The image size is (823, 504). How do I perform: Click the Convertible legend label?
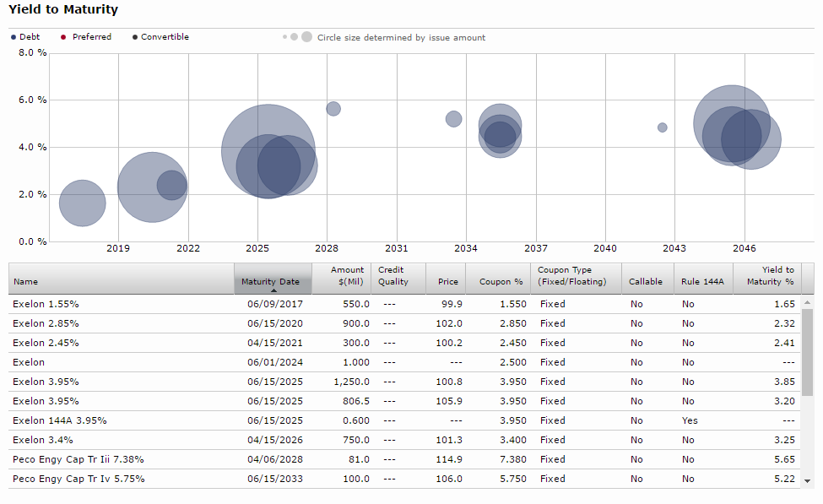pyautogui.click(x=165, y=37)
